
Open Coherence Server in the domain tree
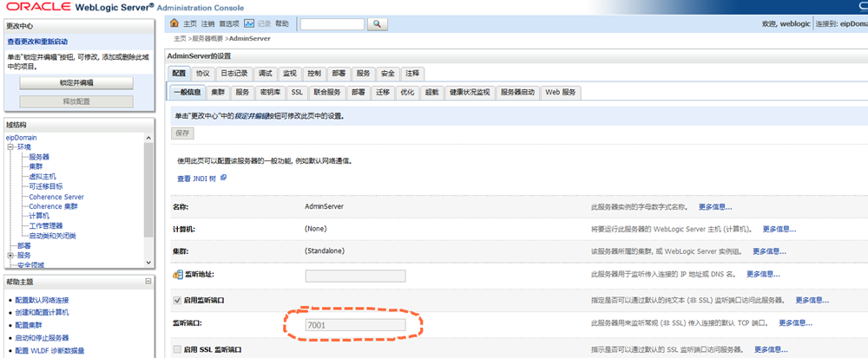(x=56, y=197)
